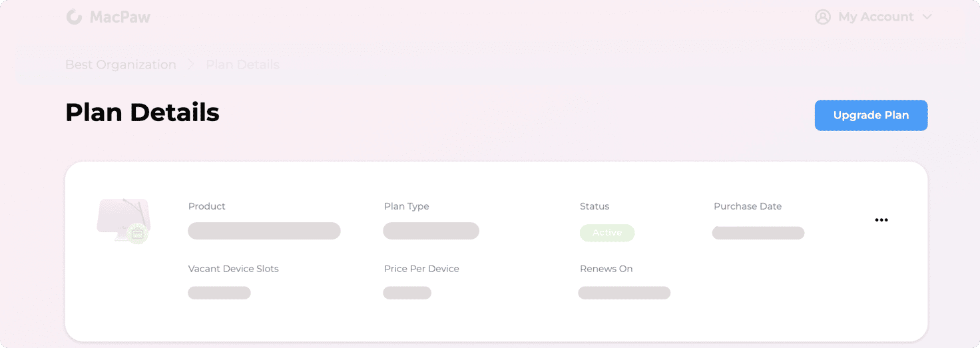
Task: Open the three-dot plan options menu
Action: click(881, 220)
